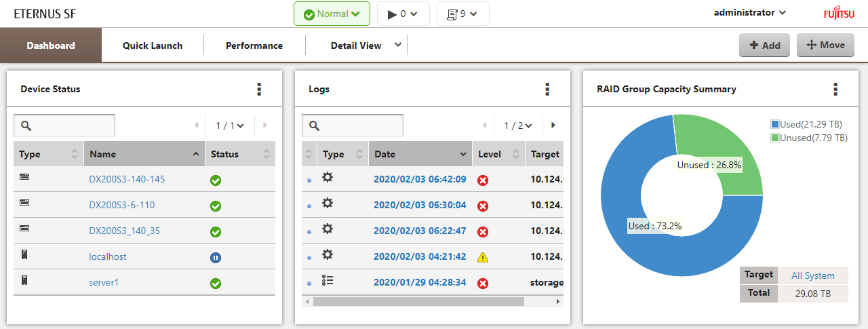
Task: Open the running operations dropdown showing 0
Action: coord(403,14)
